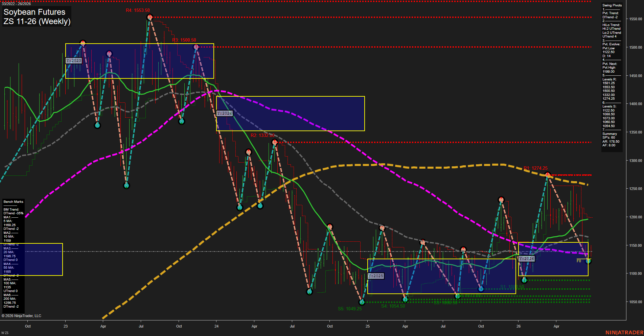Click the 26 year label on time axis
Viewport: 644px width, 336px height.
pyautogui.click(x=519, y=326)
